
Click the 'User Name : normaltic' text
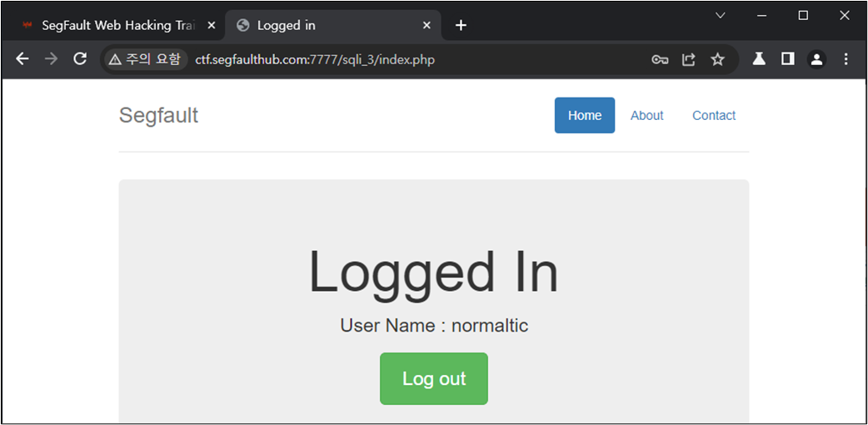pos(434,326)
